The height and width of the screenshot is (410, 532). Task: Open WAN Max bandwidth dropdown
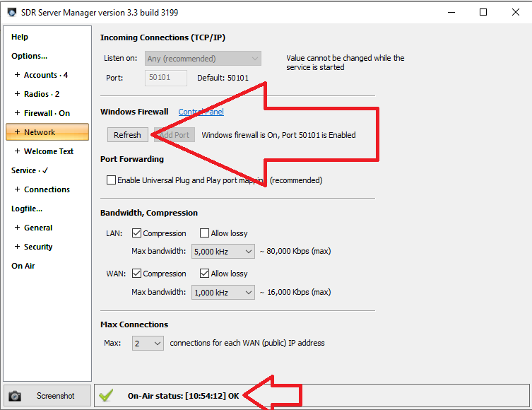tap(223, 292)
